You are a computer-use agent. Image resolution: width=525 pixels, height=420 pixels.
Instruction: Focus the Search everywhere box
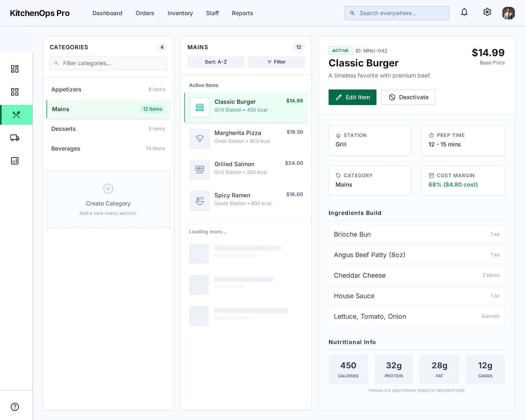coord(397,13)
